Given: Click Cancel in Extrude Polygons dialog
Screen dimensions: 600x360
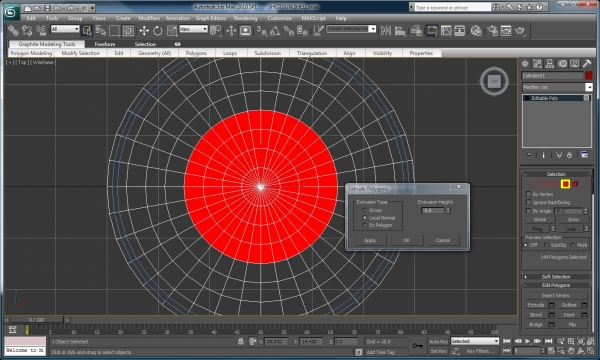Looking at the screenshot, I should pos(443,240).
